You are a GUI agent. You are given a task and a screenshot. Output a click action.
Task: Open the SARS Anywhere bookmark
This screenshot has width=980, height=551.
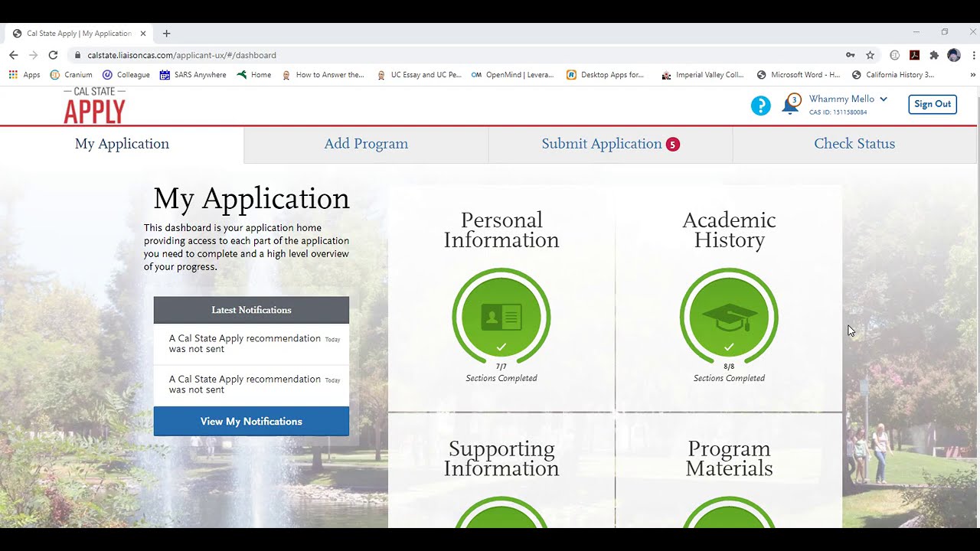193,75
